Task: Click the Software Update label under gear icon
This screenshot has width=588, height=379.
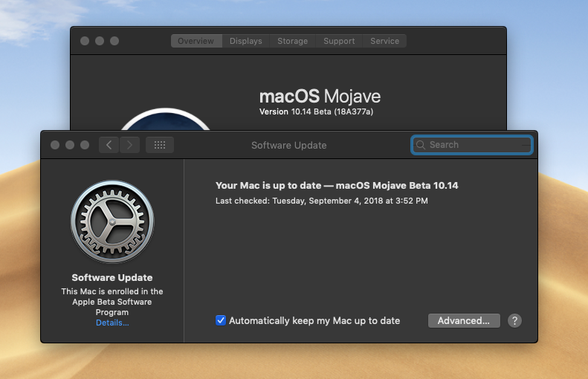Action: pos(112,278)
